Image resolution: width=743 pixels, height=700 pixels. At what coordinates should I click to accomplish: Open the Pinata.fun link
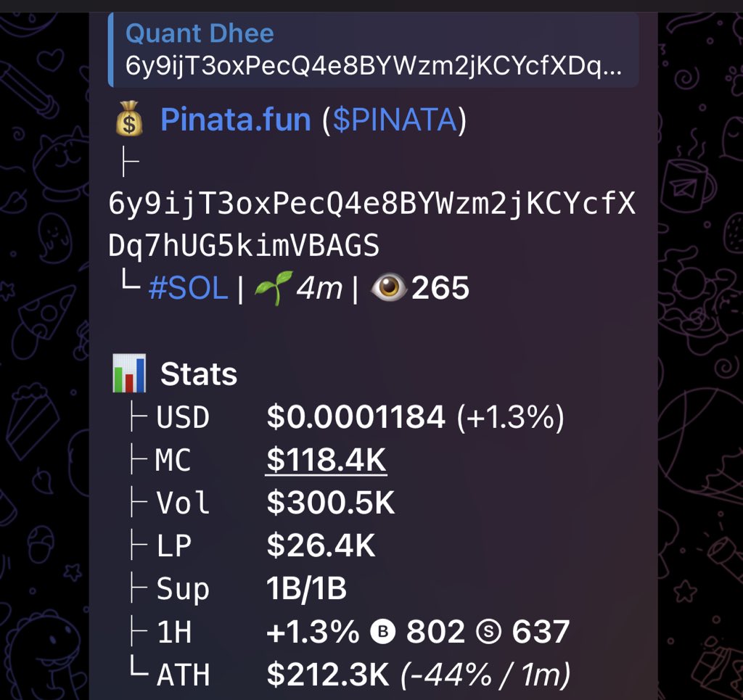point(236,120)
